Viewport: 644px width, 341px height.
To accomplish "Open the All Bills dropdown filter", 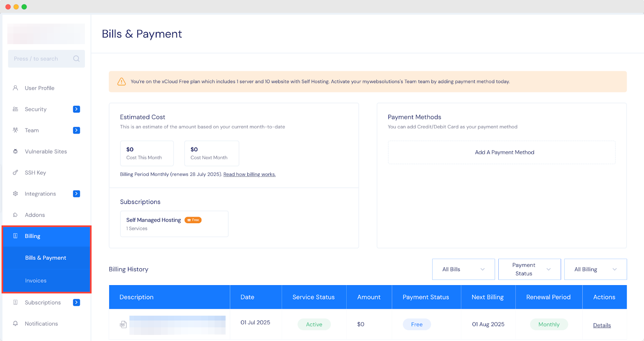I will (463, 269).
